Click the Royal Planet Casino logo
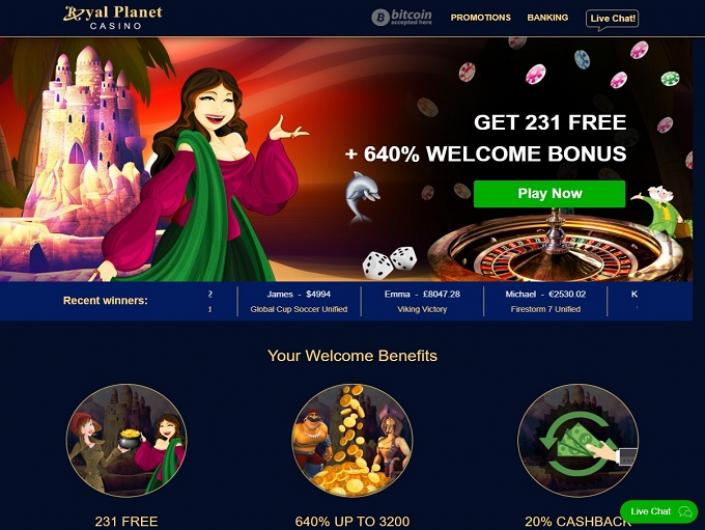705x530 pixels. pos(112,17)
